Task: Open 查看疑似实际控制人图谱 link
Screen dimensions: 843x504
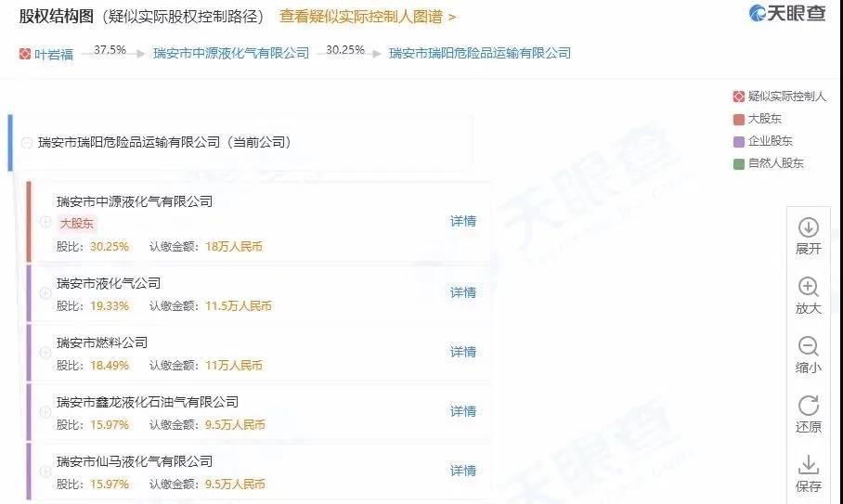Action: click(x=368, y=17)
